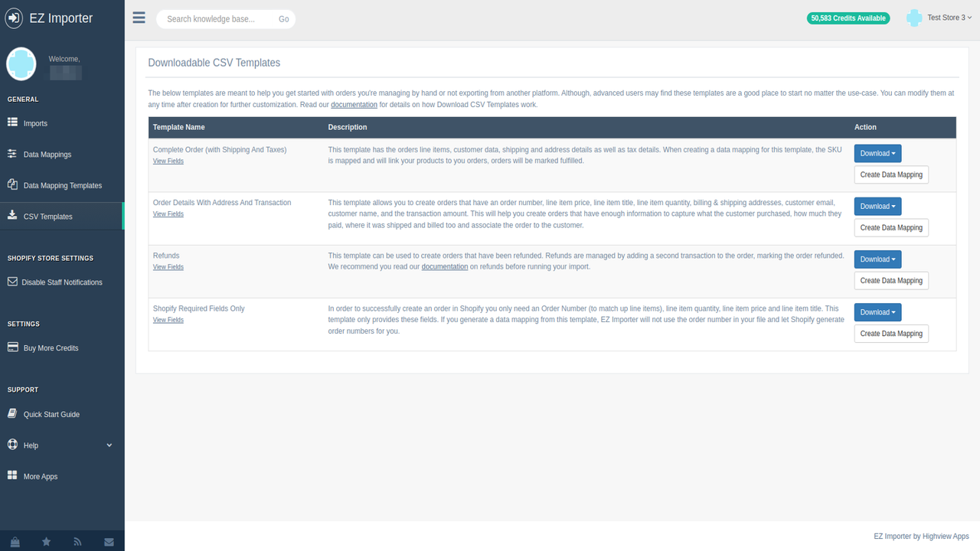Click the More Apps grid icon
This screenshot has width=980, height=551.
tap(12, 476)
